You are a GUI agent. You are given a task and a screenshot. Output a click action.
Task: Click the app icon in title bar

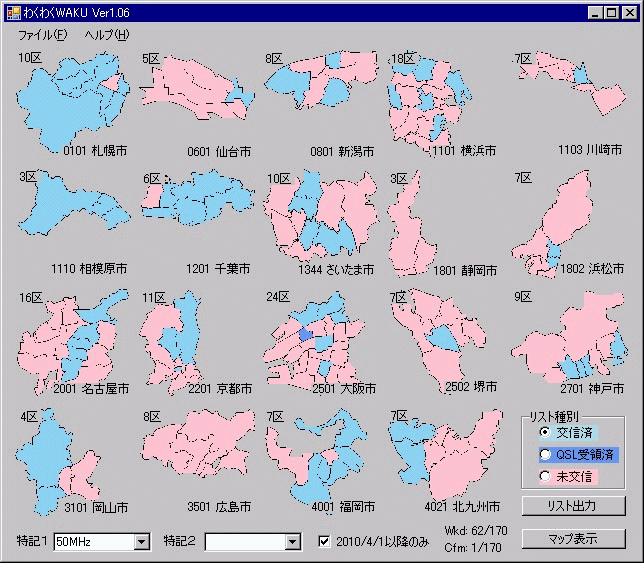tap(14, 13)
